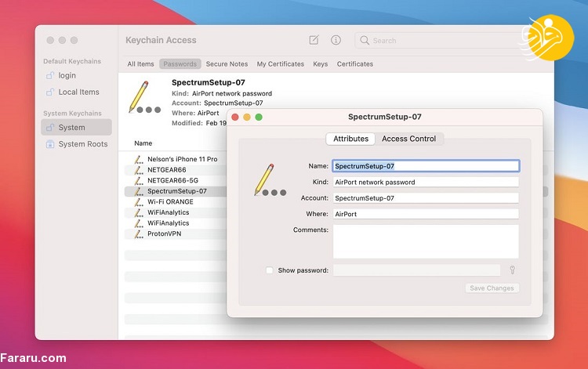Click the new keychain item compose icon
588x369 pixels.
(x=314, y=40)
